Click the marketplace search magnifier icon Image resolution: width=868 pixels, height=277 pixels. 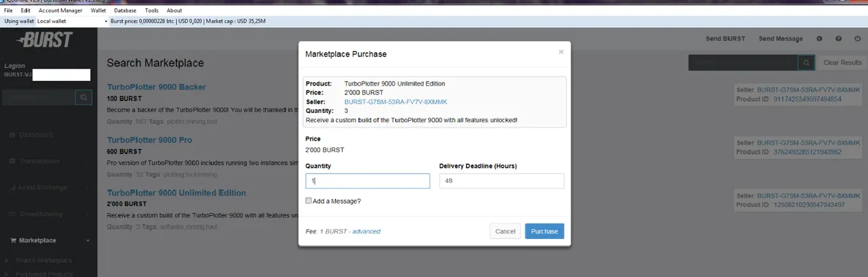[x=806, y=62]
